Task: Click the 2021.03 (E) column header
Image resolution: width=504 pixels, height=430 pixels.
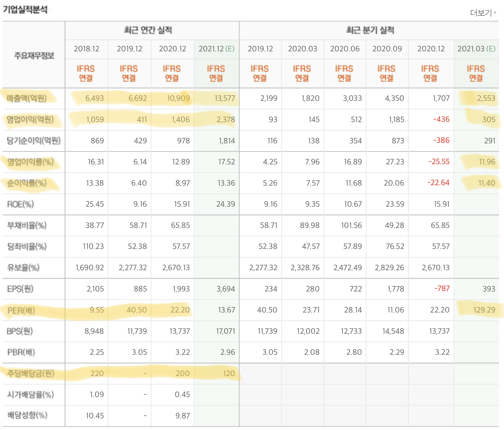Action: [x=476, y=49]
